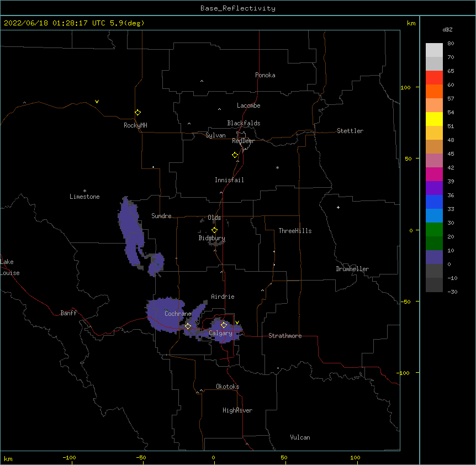Screen dimensions: 476x465
Task: Select the Airdrie label
Action: point(223,297)
